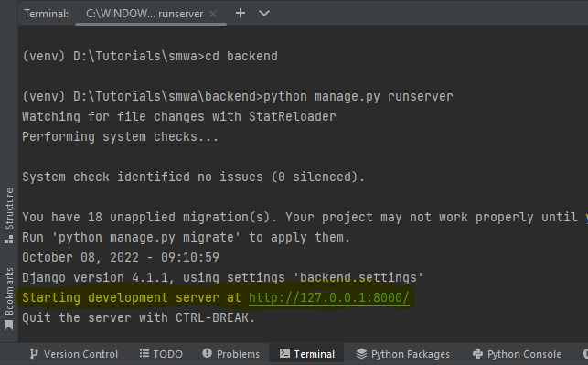Click the Python Packages stacked layers icon
The height and width of the screenshot is (365, 588).
pos(361,353)
